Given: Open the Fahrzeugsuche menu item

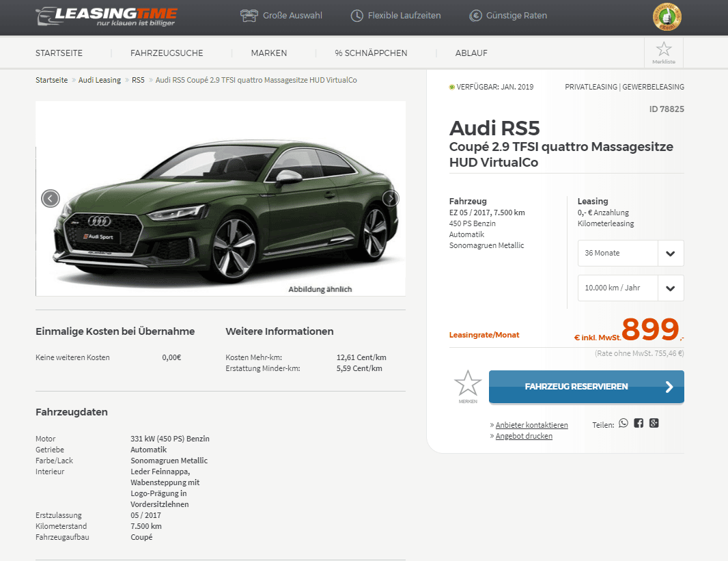Looking at the screenshot, I should [167, 53].
